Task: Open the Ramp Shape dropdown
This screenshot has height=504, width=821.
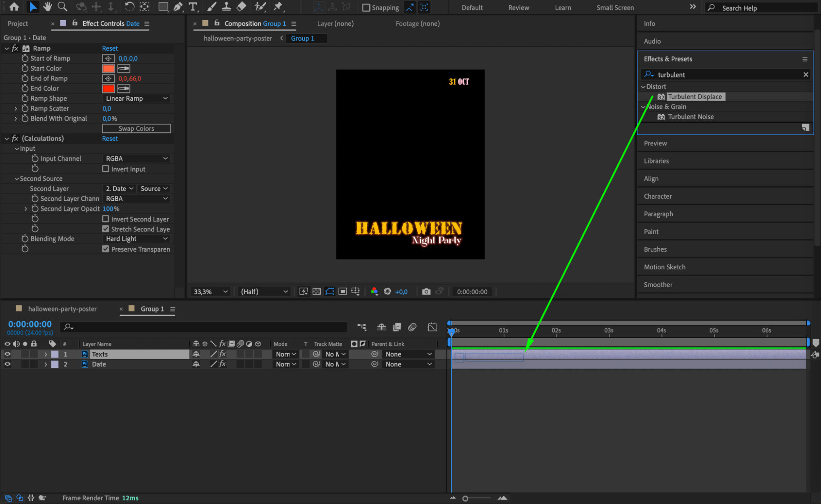Action: [x=136, y=99]
